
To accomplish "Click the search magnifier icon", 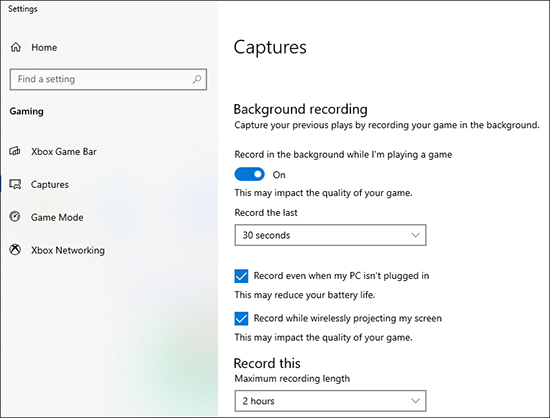I will click(x=197, y=79).
